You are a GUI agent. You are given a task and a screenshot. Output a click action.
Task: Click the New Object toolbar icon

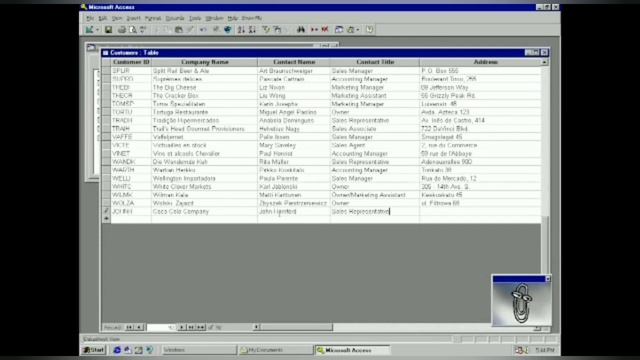point(351,30)
